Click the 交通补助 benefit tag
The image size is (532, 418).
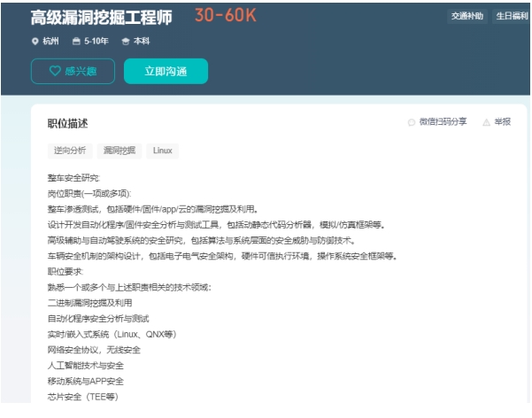pos(467,16)
